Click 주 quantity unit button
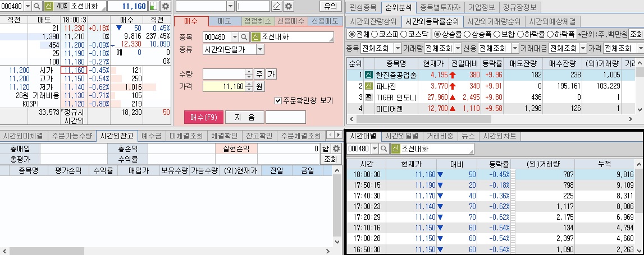 pyautogui.click(x=259, y=74)
